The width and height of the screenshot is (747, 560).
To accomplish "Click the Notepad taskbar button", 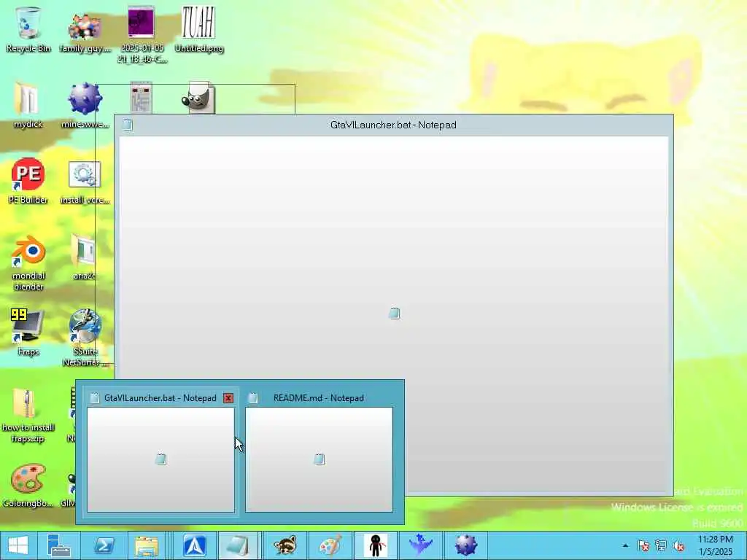I will coord(237,545).
